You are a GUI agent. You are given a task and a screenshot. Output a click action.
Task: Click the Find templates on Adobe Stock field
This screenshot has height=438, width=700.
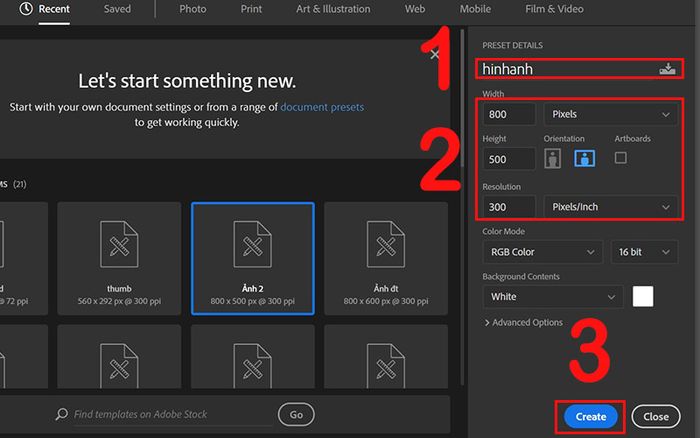(172, 415)
